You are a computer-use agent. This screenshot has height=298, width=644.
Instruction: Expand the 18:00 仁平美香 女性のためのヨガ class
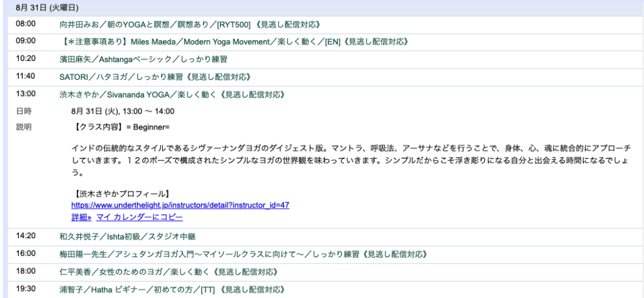169,272
